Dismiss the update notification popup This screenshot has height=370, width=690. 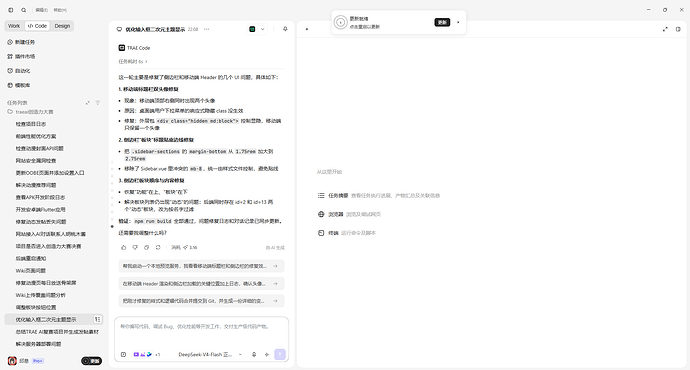point(458,22)
